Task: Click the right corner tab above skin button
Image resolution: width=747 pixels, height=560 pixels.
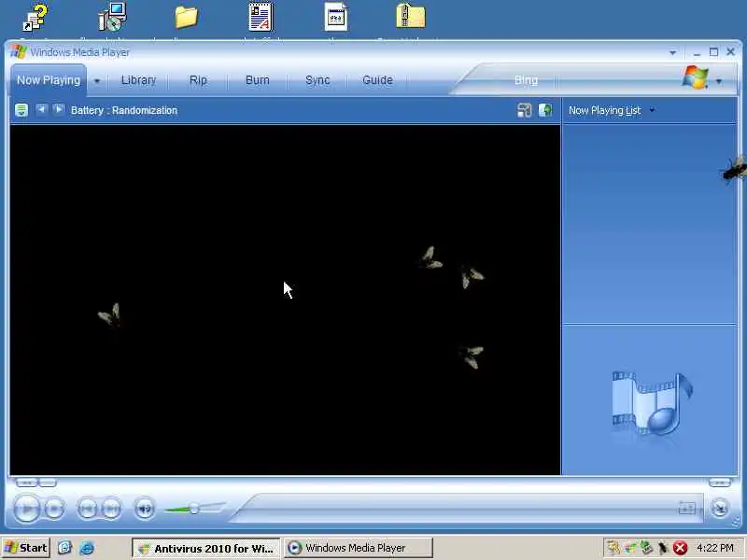Action: [x=719, y=483]
